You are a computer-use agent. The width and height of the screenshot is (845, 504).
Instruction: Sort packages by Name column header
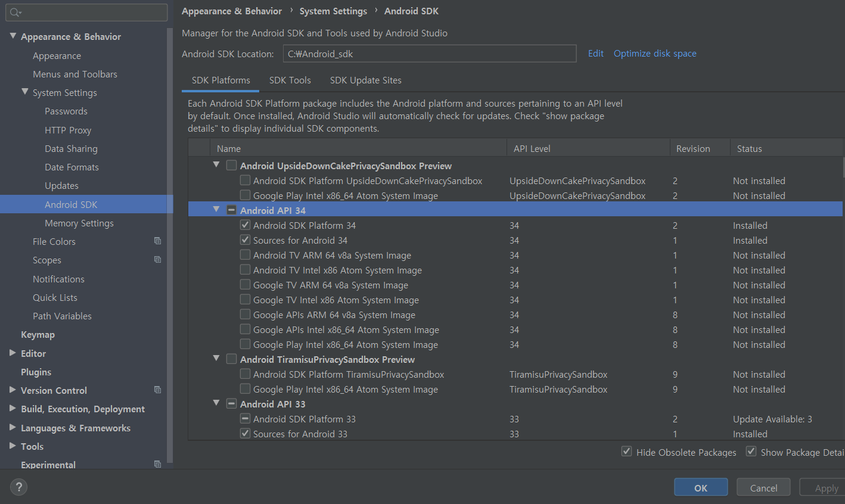coord(358,148)
